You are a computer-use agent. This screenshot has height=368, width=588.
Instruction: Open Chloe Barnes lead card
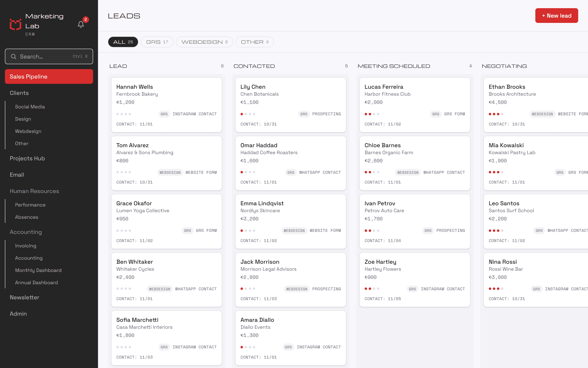click(x=415, y=163)
